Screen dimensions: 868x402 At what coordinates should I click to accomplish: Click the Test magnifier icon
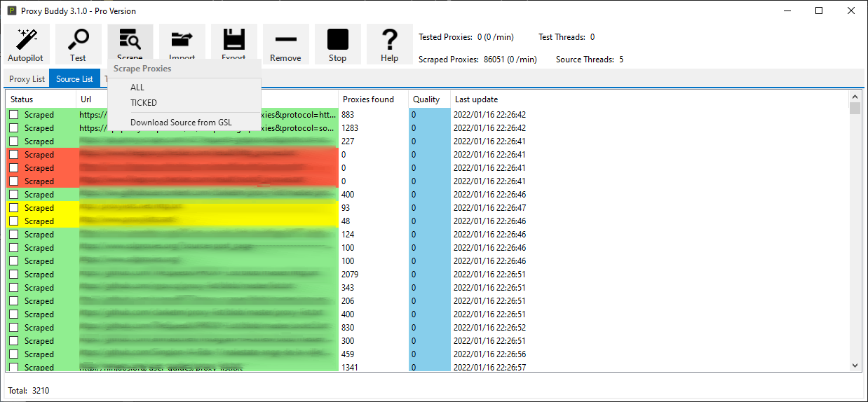78,39
